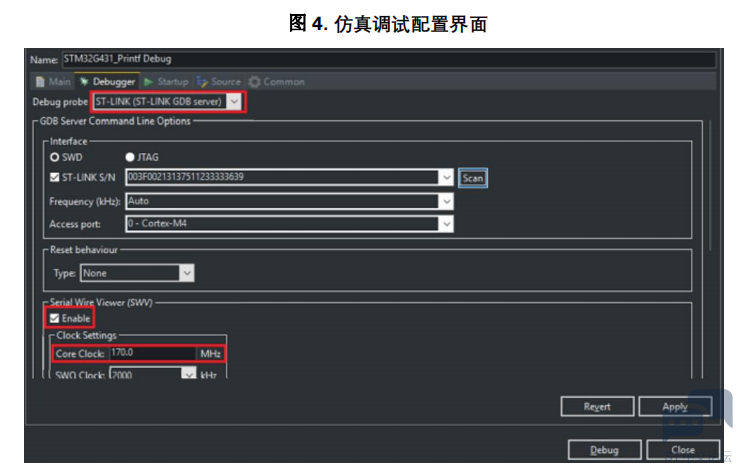Click the serial number 003F00213137511233333639 text

pos(186,177)
